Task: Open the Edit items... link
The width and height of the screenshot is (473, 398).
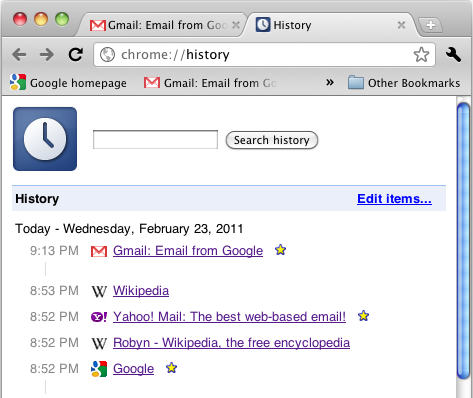Action: coord(394,199)
